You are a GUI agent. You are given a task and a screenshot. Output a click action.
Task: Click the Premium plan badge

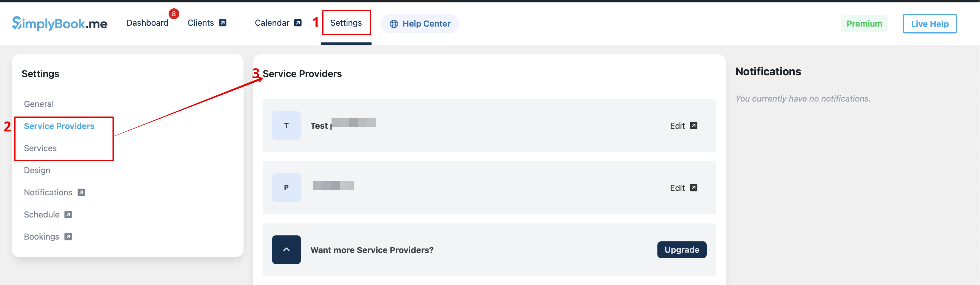tap(864, 24)
